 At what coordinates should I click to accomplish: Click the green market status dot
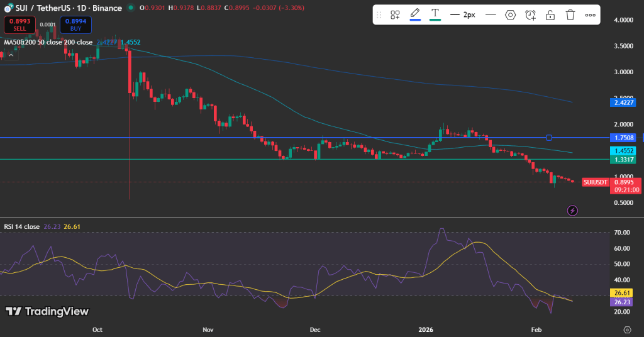tap(131, 8)
